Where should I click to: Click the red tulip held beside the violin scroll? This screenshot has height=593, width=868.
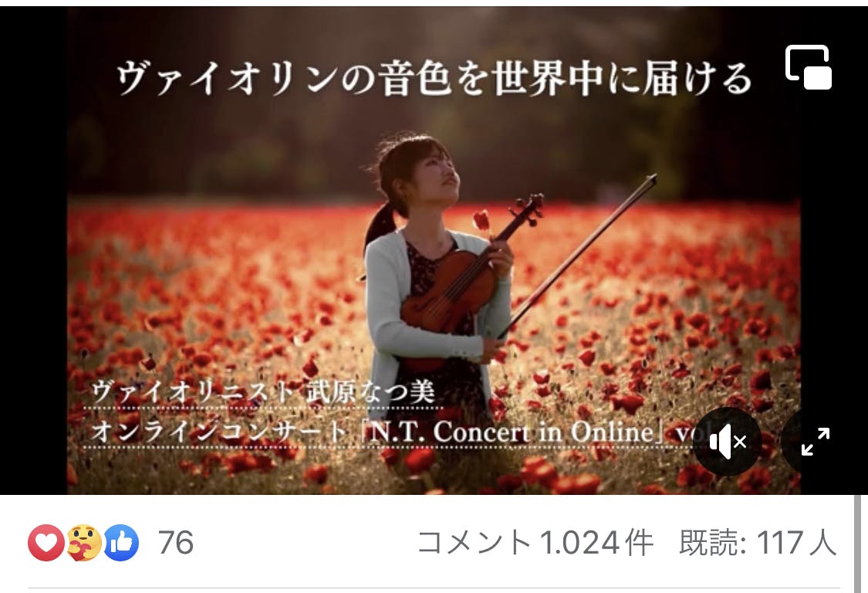[x=481, y=219]
